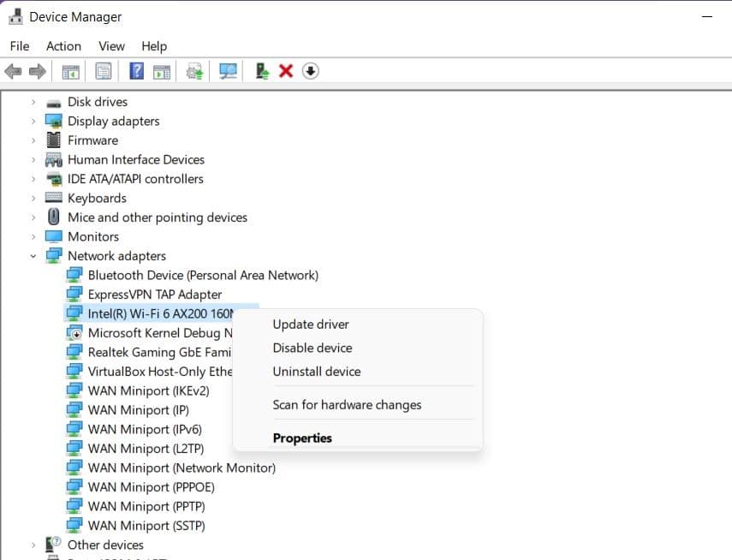
Task: Expand the IDE ATA/ATAPI controllers node
Action: click(x=33, y=179)
